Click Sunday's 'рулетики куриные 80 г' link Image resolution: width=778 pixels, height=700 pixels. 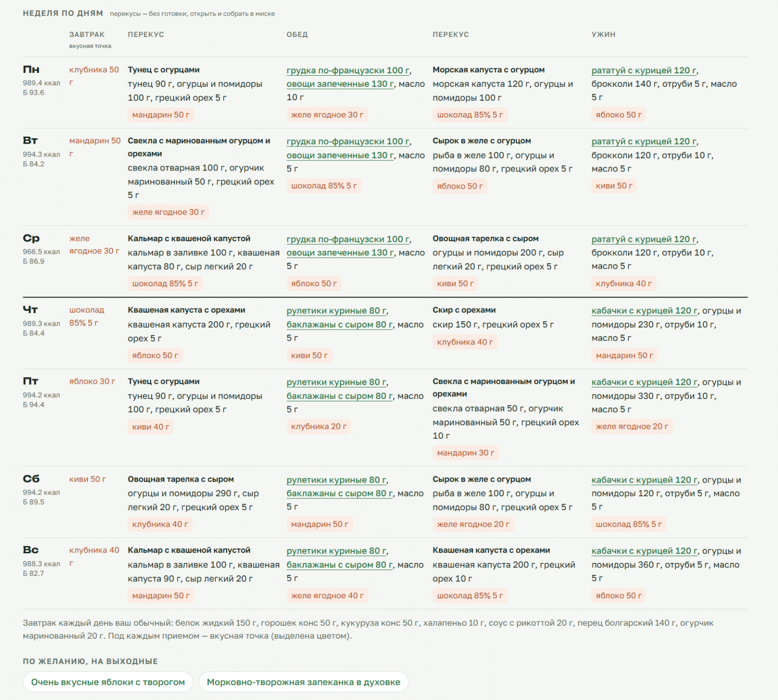pyautogui.click(x=337, y=551)
